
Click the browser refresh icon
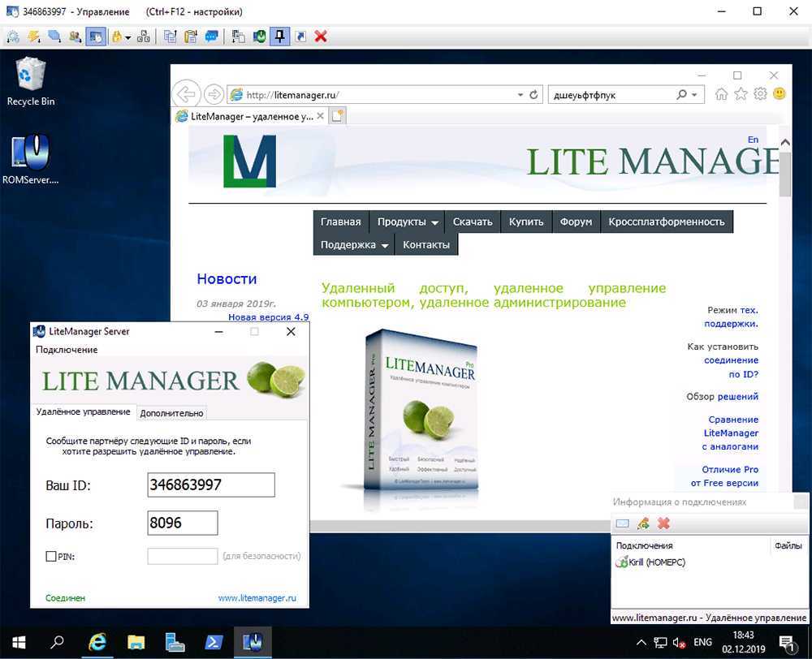[x=533, y=95]
